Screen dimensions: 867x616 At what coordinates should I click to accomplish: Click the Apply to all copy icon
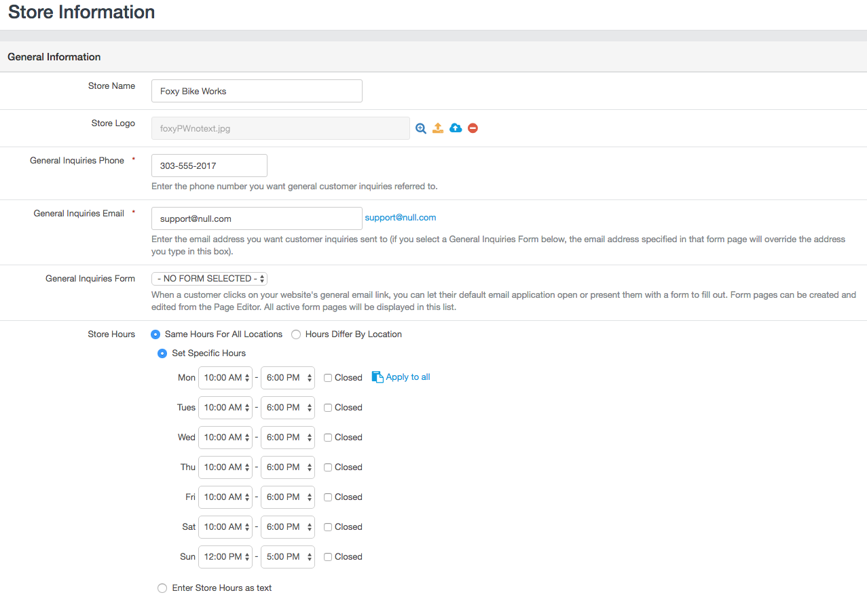377,377
